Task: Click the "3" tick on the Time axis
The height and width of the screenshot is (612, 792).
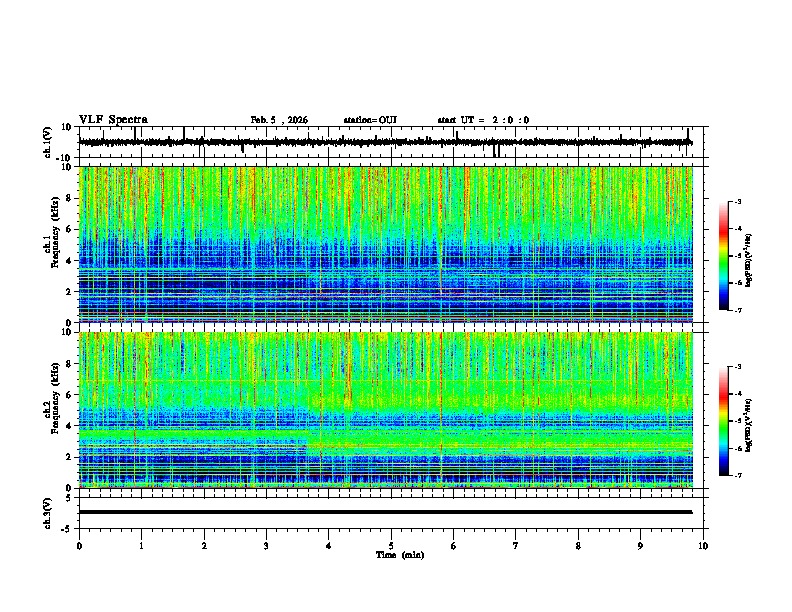Action: pyautogui.click(x=266, y=546)
